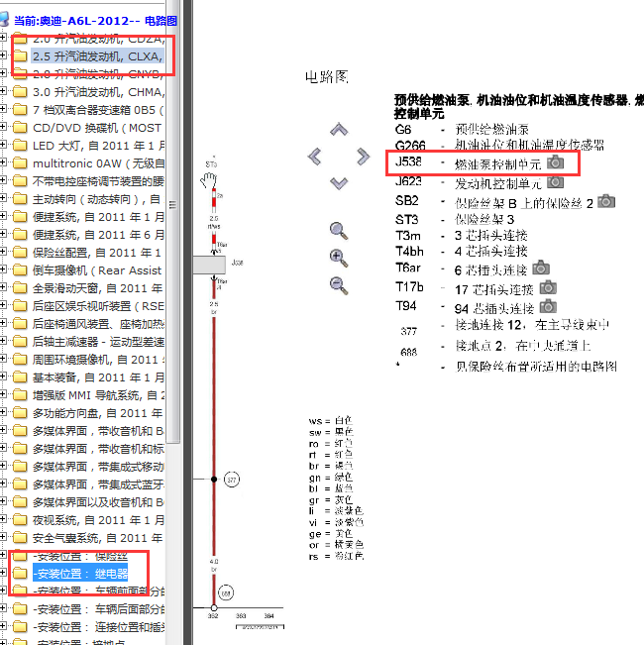This screenshot has width=644, height=645.
Task: Select -安装位置：车辆后面部分 entry
Action: click(x=98, y=608)
